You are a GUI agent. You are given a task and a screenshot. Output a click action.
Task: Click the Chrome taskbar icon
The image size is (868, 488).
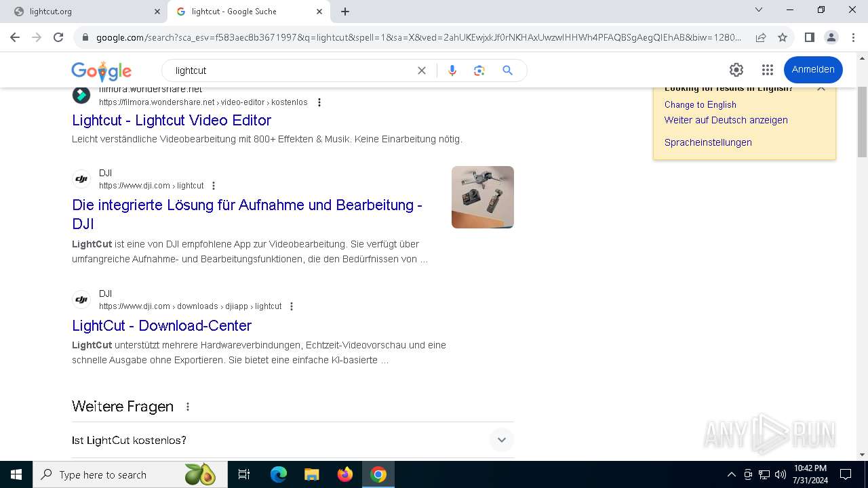point(378,474)
